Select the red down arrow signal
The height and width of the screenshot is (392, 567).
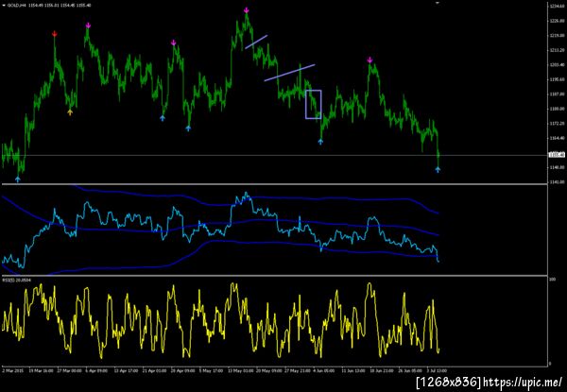point(54,34)
